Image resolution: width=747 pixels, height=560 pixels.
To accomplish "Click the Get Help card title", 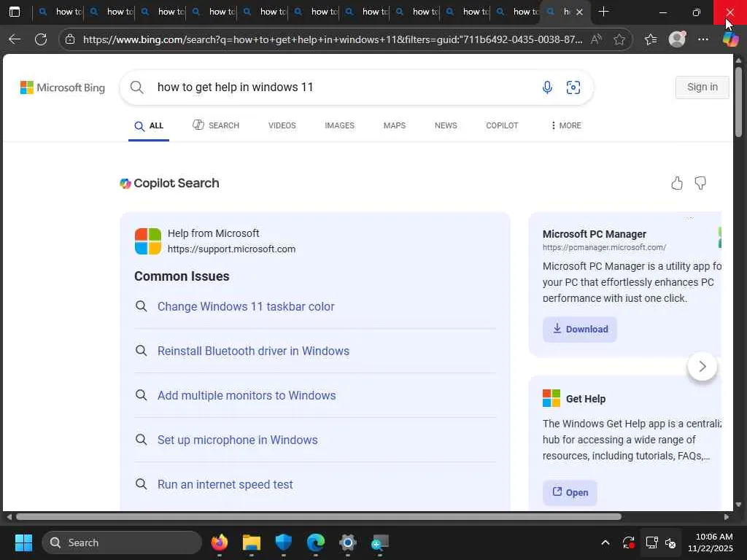I will (x=586, y=399).
